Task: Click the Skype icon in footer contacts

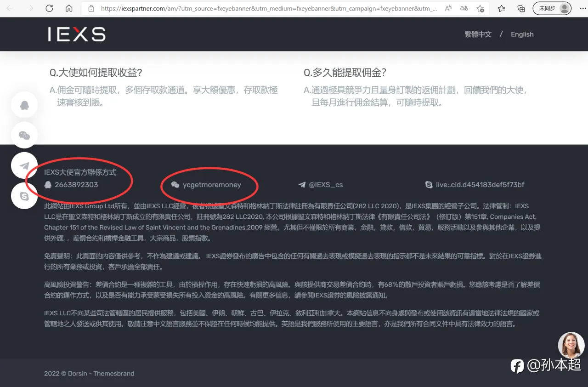Action: [429, 185]
